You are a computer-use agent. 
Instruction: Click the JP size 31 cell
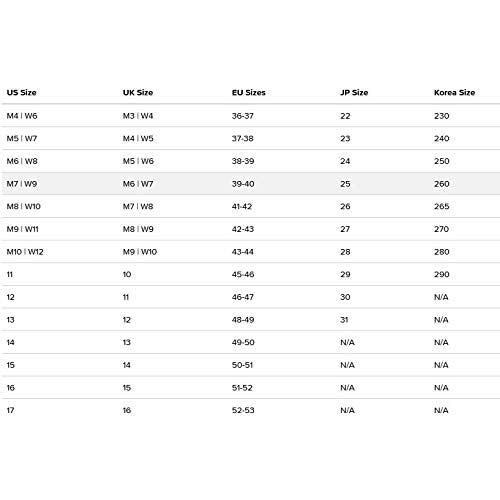pos(344,320)
